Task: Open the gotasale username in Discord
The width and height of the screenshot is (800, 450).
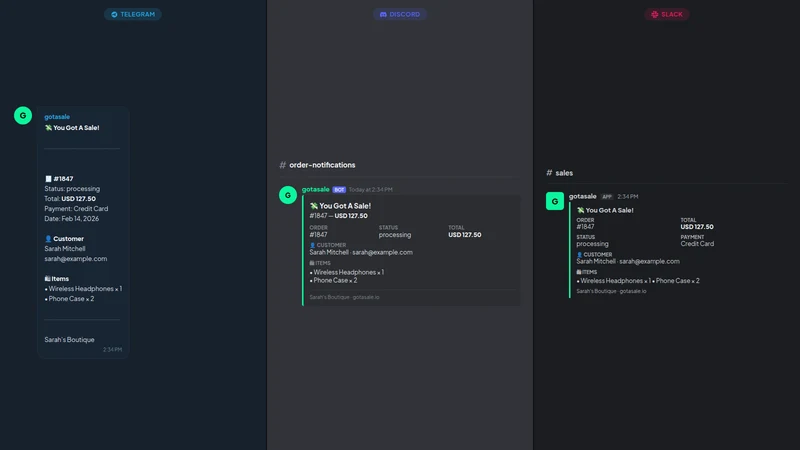Action: [x=315, y=189]
